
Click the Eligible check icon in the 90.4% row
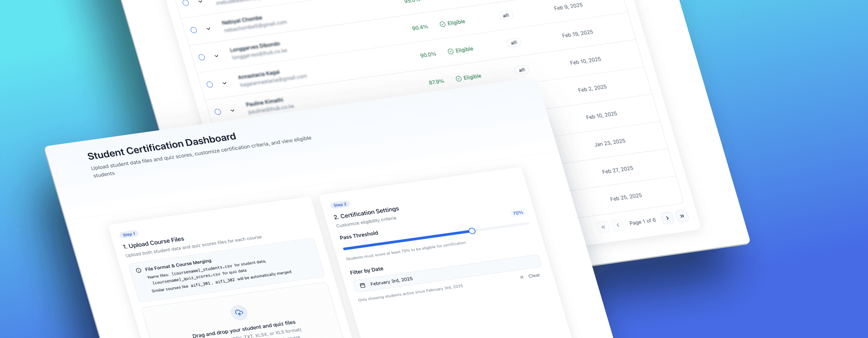(442, 24)
